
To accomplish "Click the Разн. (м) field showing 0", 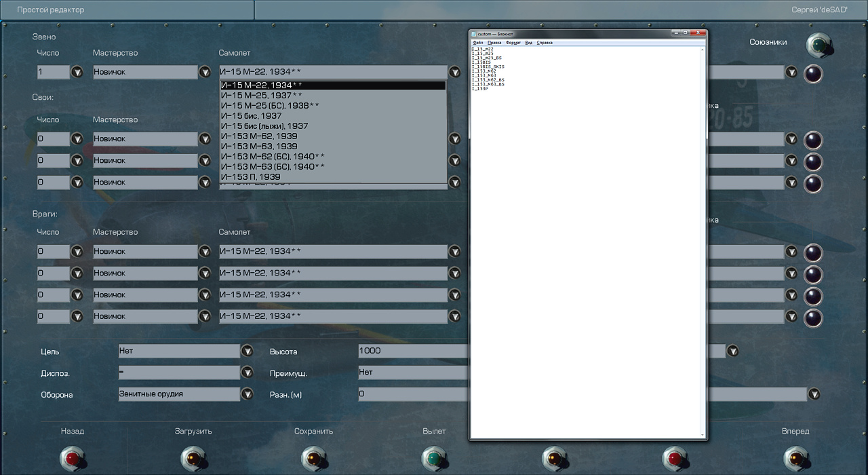I will (x=413, y=394).
